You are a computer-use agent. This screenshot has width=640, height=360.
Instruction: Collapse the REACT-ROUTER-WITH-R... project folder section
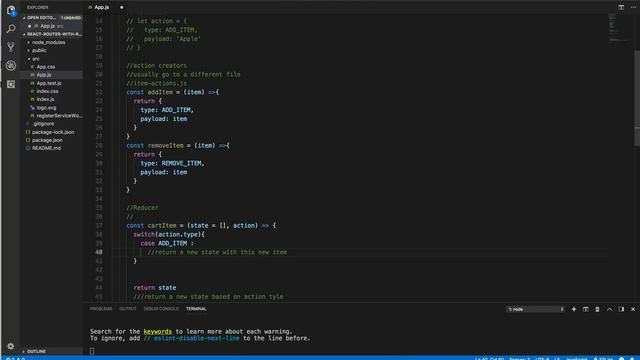52,34
